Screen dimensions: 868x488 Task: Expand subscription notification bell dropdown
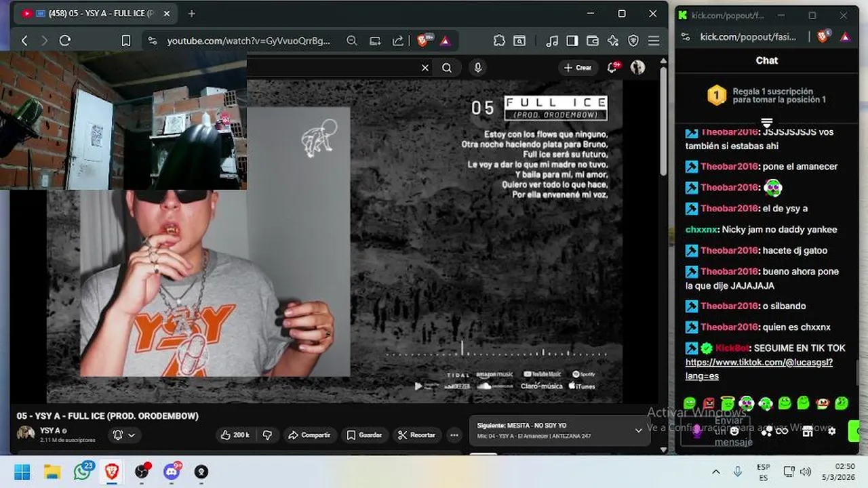coord(124,435)
